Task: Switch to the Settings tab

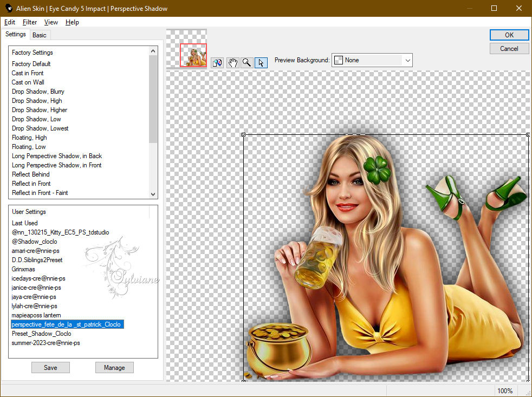Action: [16, 34]
